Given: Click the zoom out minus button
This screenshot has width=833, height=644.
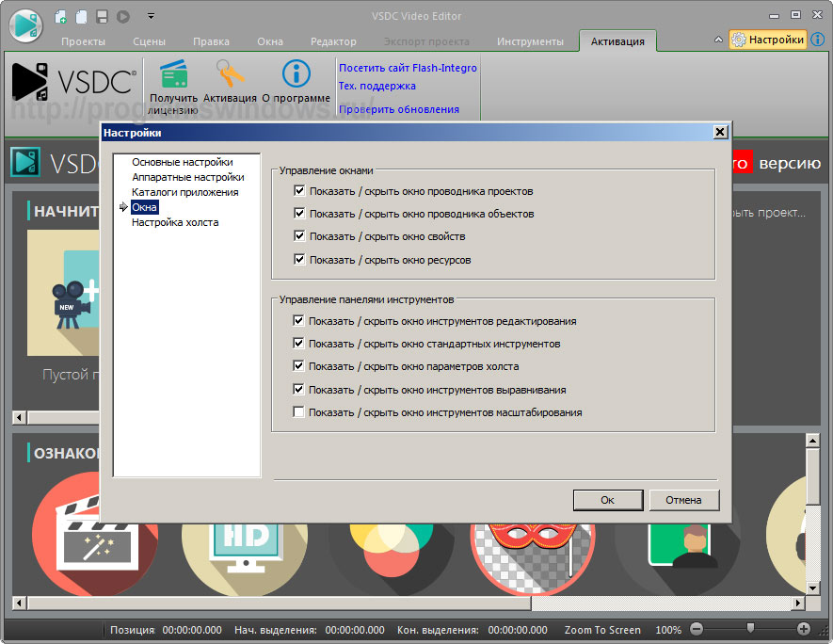Looking at the screenshot, I should (x=697, y=629).
